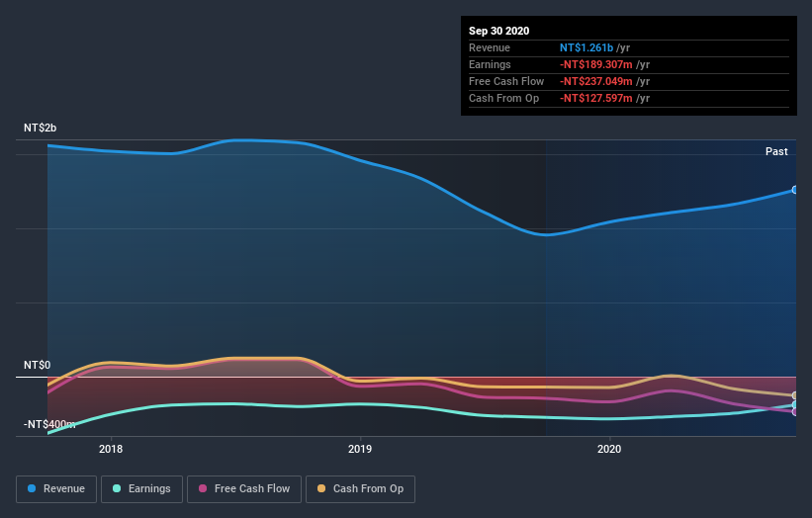Click the Cash From Op label in tooltip
Viewport: 812px width, 518px height.
point(503,98)
